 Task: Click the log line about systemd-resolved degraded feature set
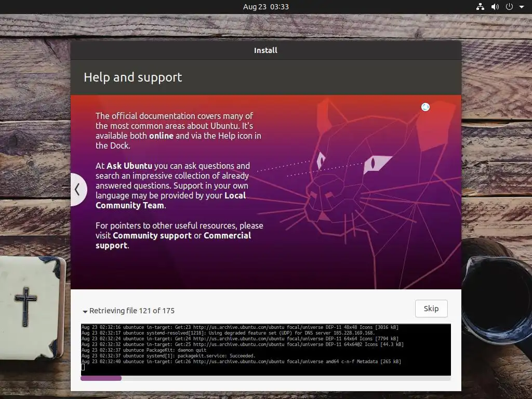click(228, 333)
